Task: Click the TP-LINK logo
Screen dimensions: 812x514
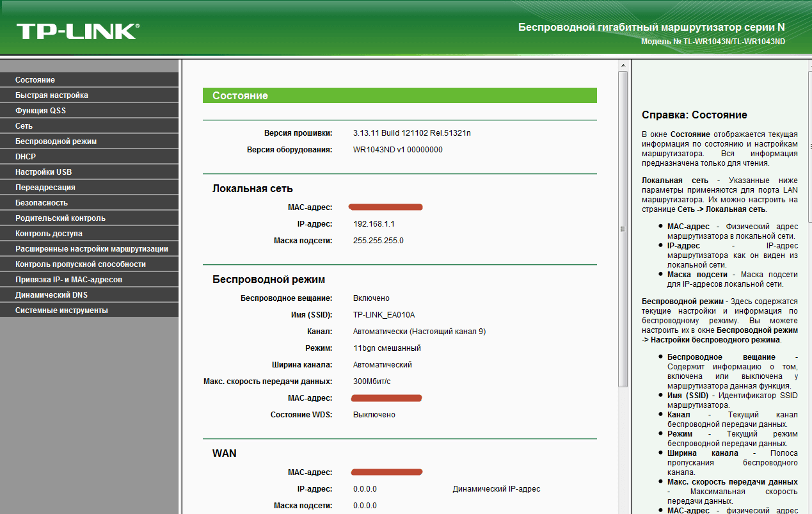Action: tap(77, 31)
